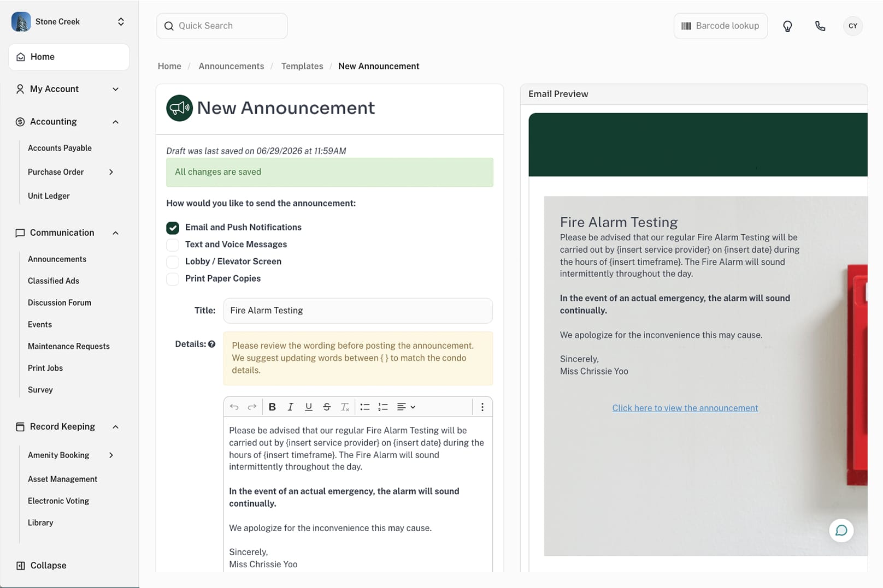Toggle underline formatting in the editor
883x588 pixels.
tap(309, 407)
